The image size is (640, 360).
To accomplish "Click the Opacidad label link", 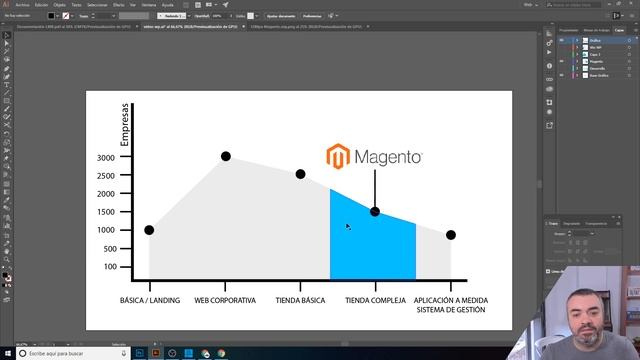I will (x=202, y=16).
